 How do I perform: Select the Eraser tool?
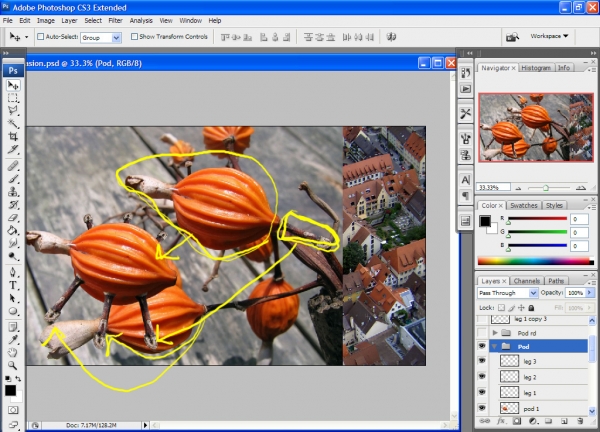click(x=13, y=218)
